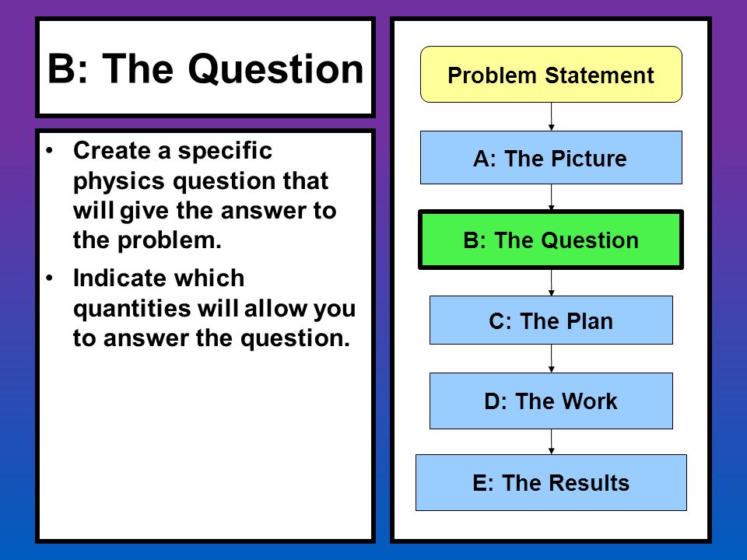Click the arrow between Work and Results
Viewport: 747px width, 560px height.
pyautogui.click(x=551, y=442)
